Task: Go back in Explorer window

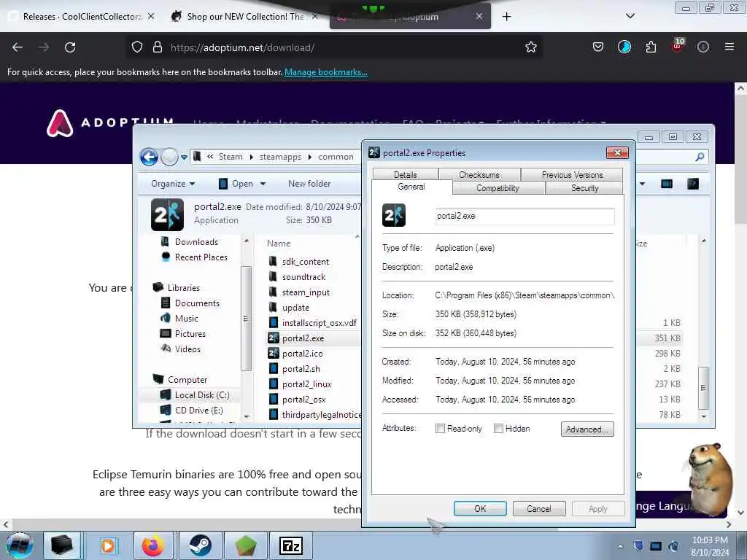Action: click(149, 157)
